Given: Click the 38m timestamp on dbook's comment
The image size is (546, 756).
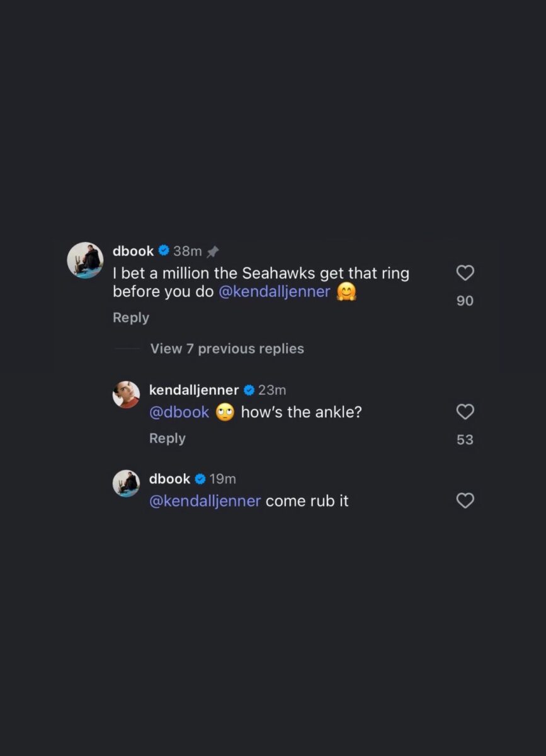Looking at the screenshot, I should 186,251.
